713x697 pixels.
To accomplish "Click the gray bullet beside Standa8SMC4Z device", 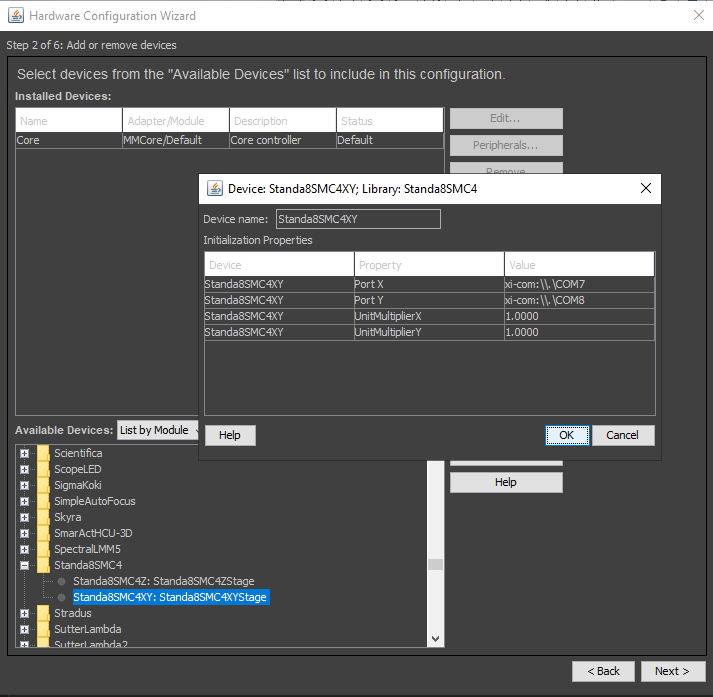I will 62,581.
